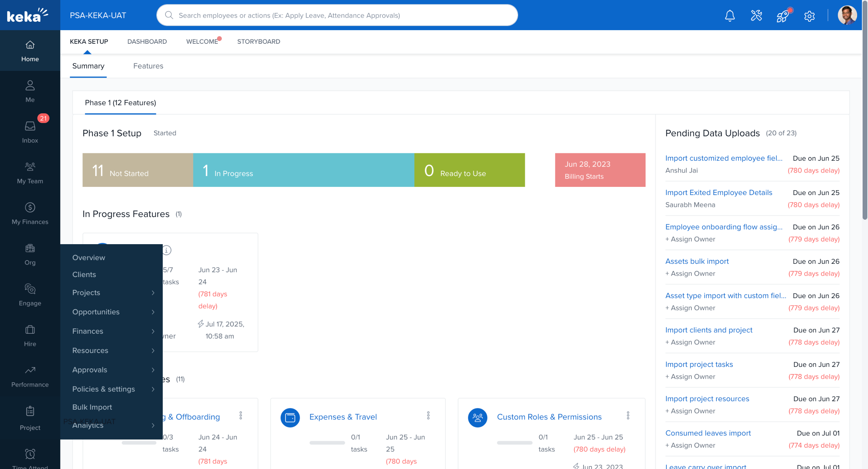
Task: Open the settings gear icon
Action: (809, 16)
